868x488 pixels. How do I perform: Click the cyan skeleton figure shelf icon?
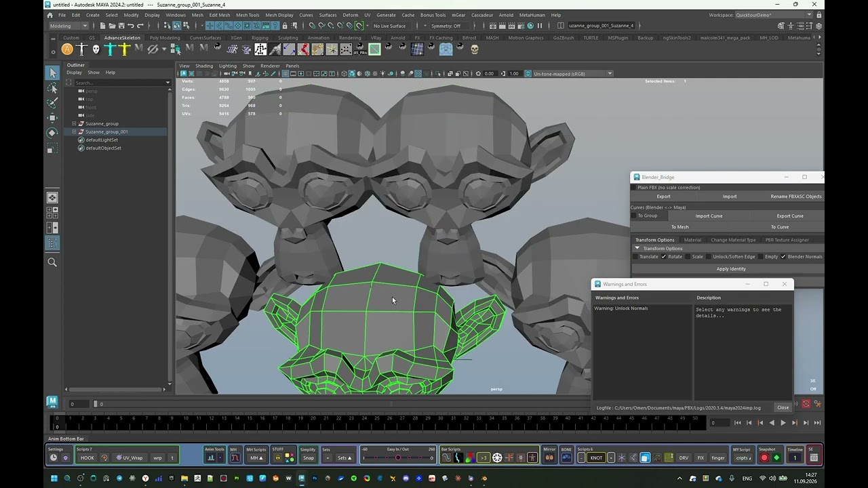[x=110, y=49]
